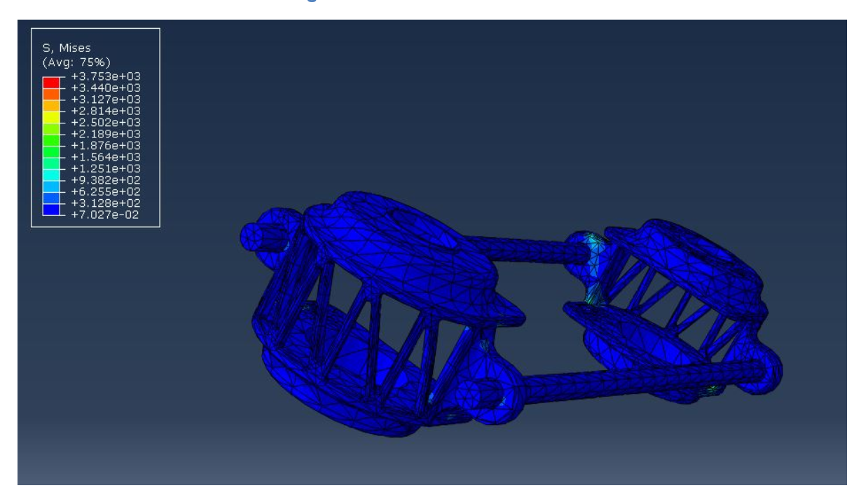Click the +2.502e+03 legend value
Viewport: 868px width, 488px height.
click(x=106, y=123)
